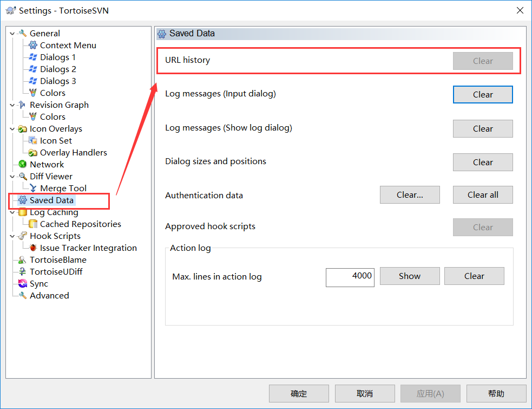Select TortoiseBlame in the tree
Viewport: 532px width, 409px height.
[58, 260]
